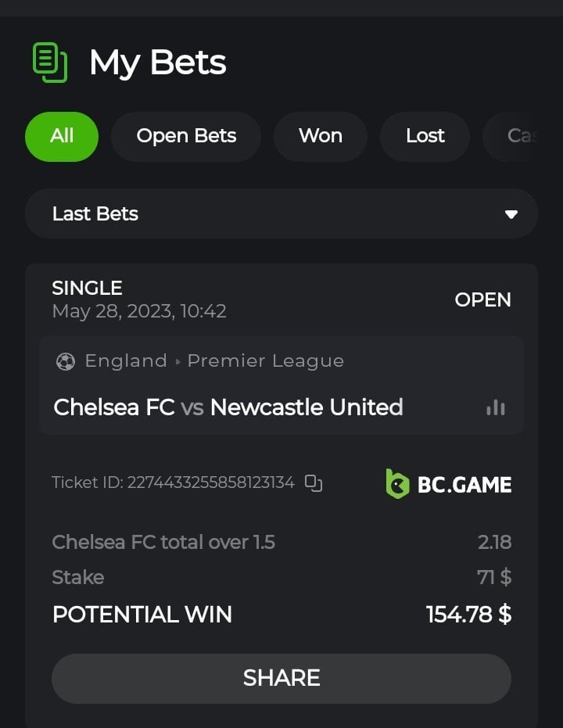Open the Last Bets dropdown
Screen dimensions: 563x728
(281, 213)
